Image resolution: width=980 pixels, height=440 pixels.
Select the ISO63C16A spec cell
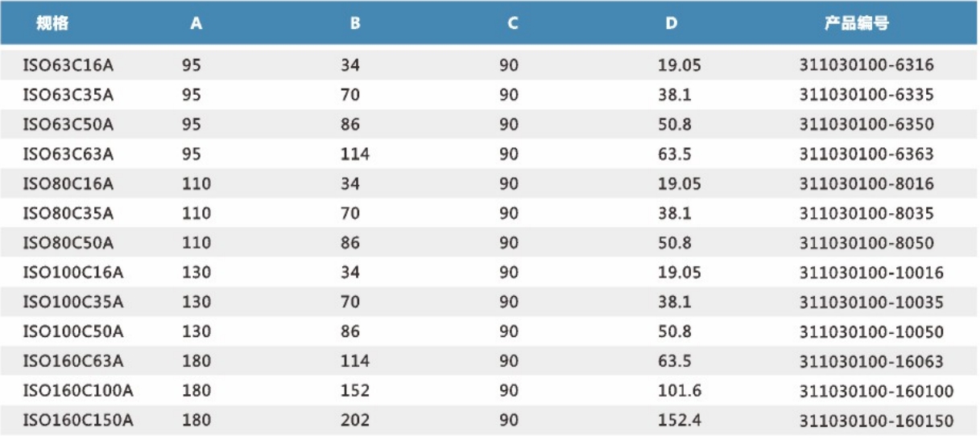click(68, 65)
